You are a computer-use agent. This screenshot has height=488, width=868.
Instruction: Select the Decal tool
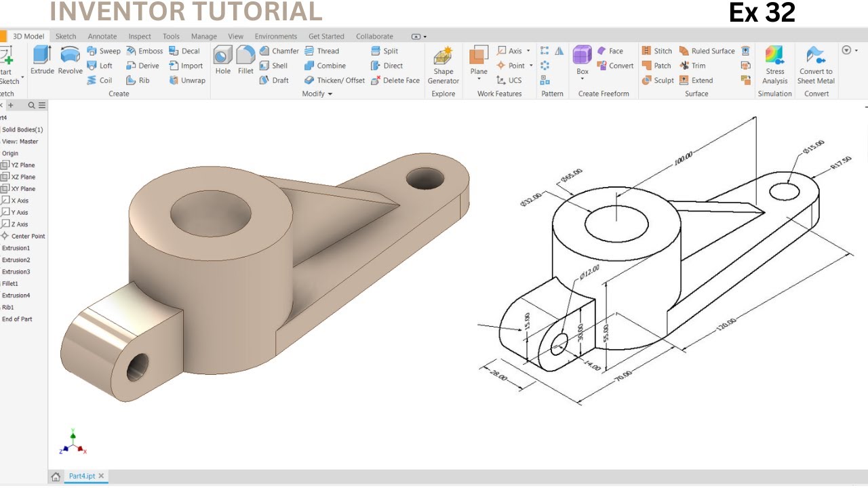pyautogui.click(x=184, y=51)
